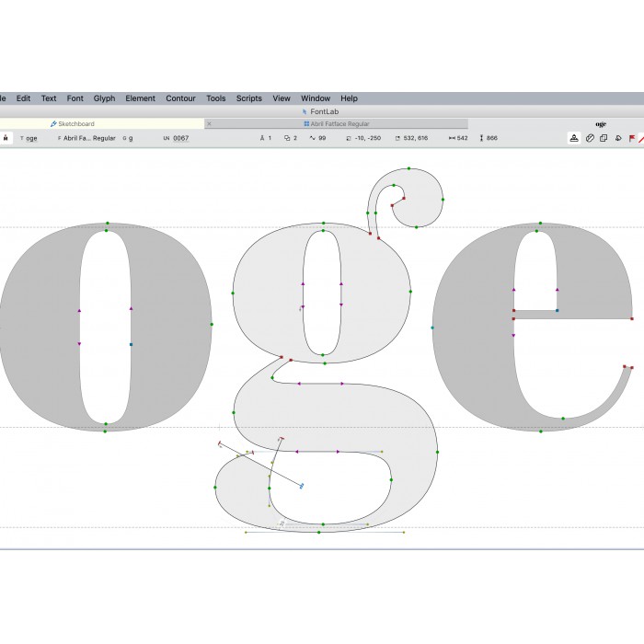Open the Contour menu
The height and width of the screenshot is (644, 644).
pyautogui.click(x=180, y=98)
